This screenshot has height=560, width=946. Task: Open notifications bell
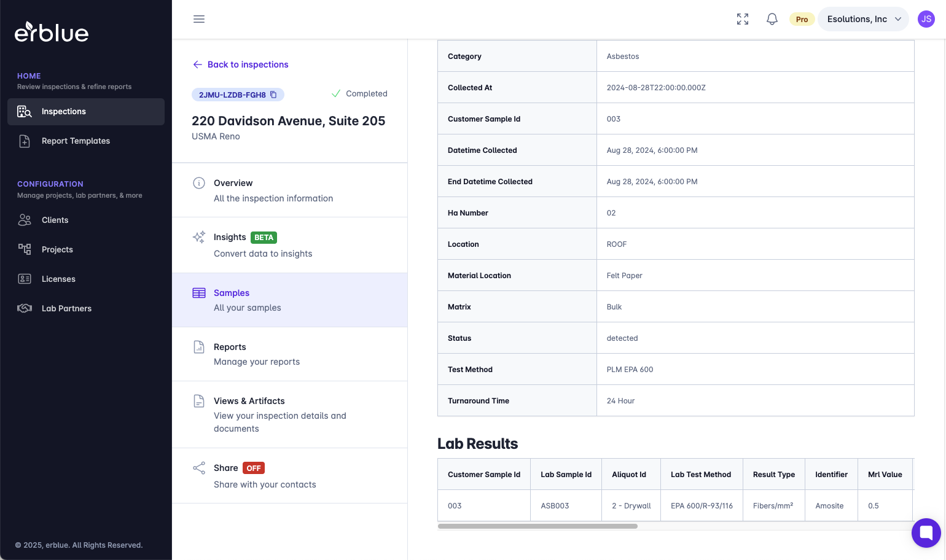(772, 19)
